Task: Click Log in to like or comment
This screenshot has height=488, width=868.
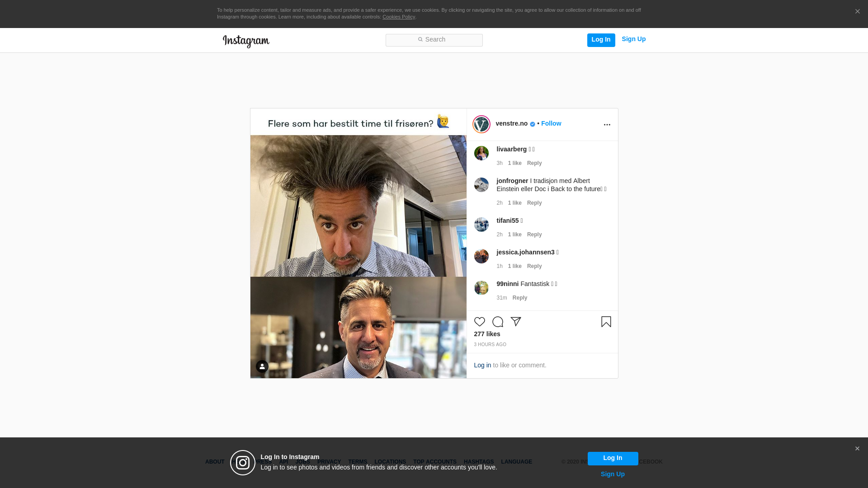Action: [x=482, y=365]
